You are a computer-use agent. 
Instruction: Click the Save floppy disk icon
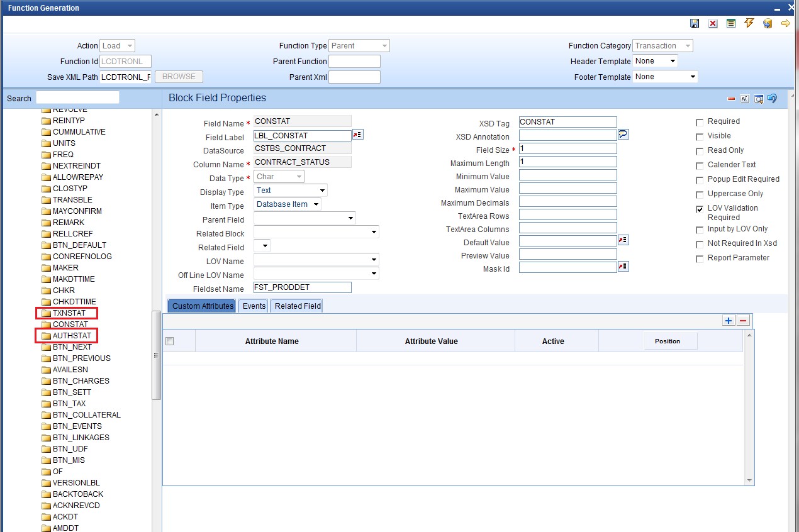point(695,23)
